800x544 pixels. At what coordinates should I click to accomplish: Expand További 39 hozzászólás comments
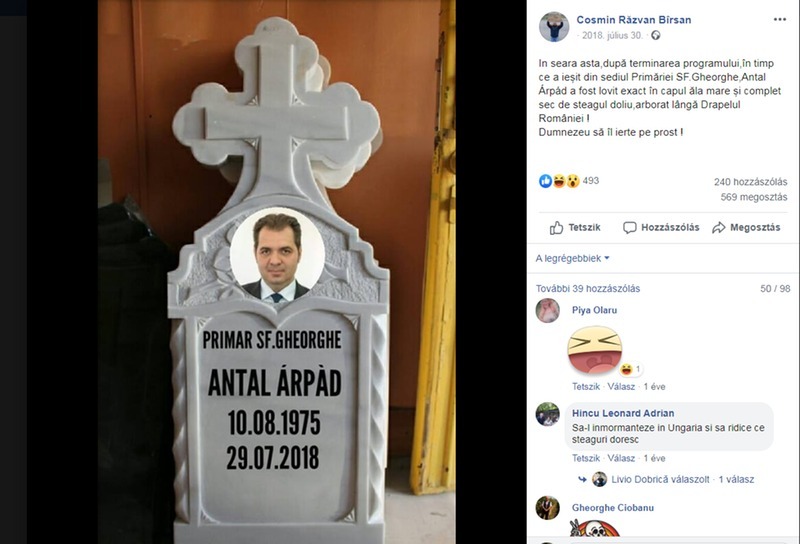coord(588,288)
